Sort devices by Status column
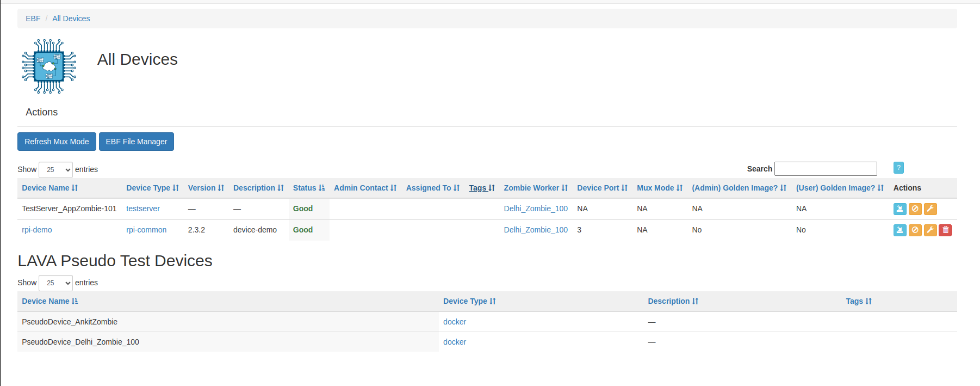Screen dimensions: 980x386 [308, 188]
